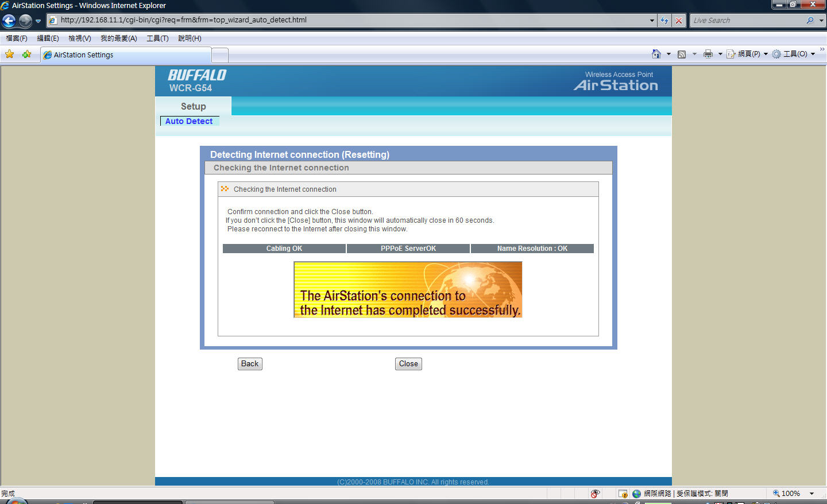Open the 工具(T) menu

pyautogui.click(x=157, y=38)
